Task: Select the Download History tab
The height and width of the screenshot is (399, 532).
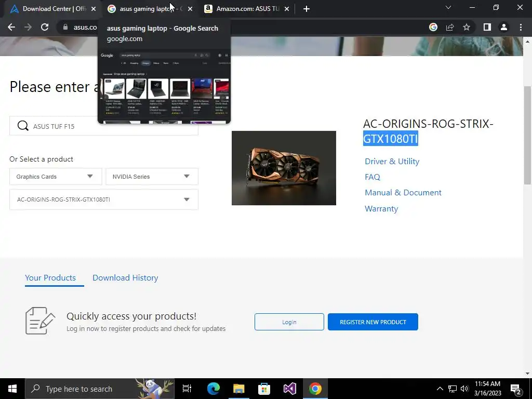Action: point(125,277)
